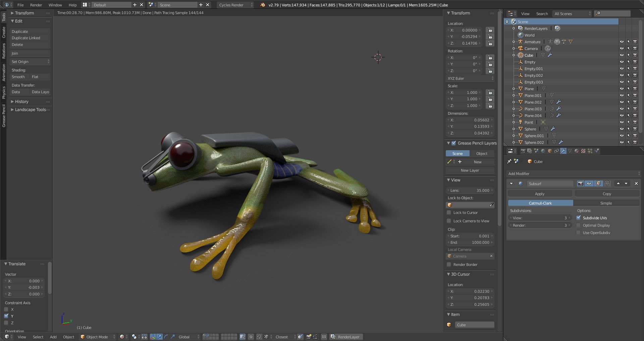
Task: Click the Duplicate button
Action: [30, 32]
